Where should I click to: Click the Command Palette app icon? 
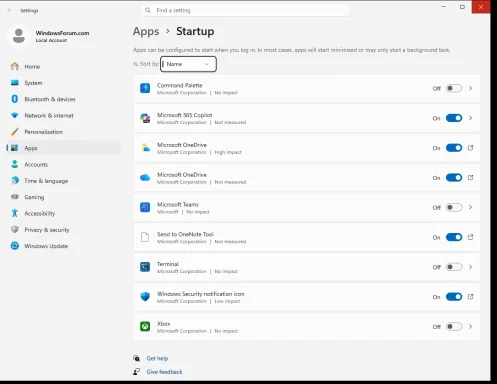145,88
